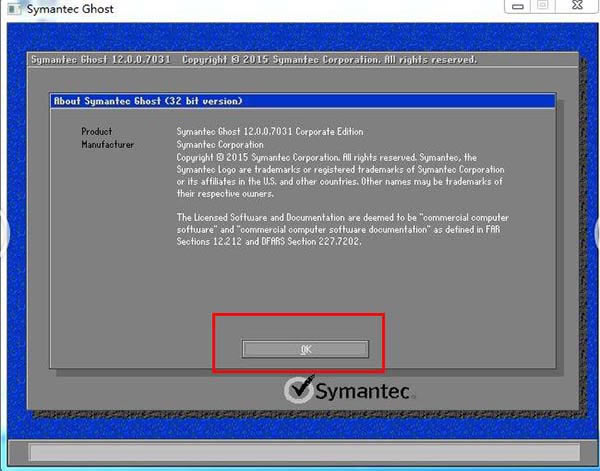Click the About Symantec Ghost dialog title bar
600x471 pixels.
click(302, 101)
